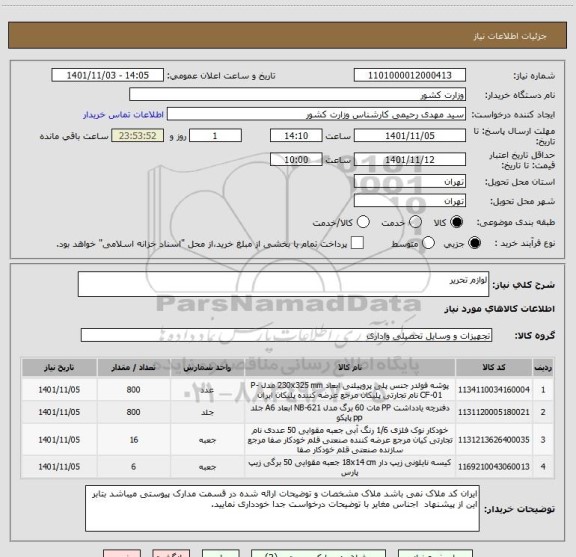Click the تعداد / مقدار column header
This screenshot has width=576, height=557.
[133, 367]
